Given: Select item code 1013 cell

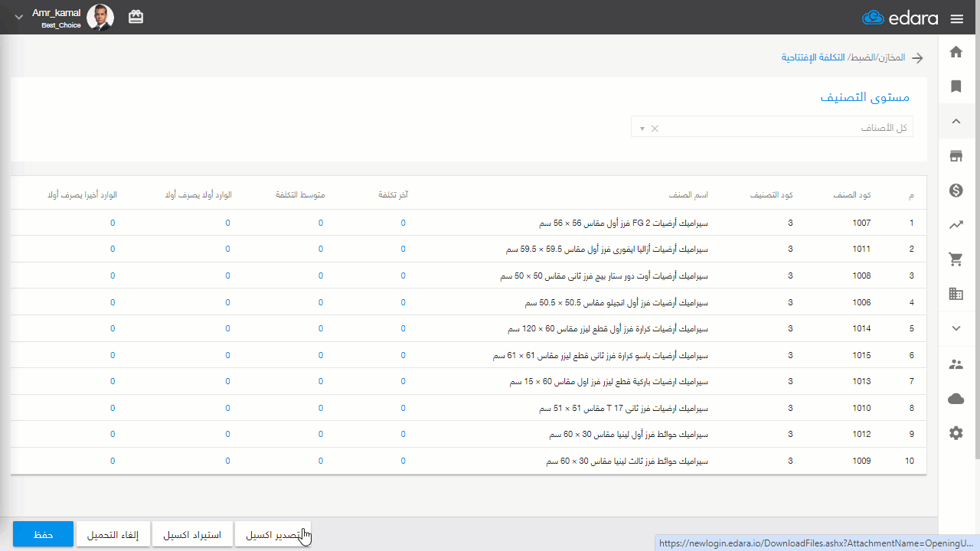Looking at the screenshot, I should (861, 381).
